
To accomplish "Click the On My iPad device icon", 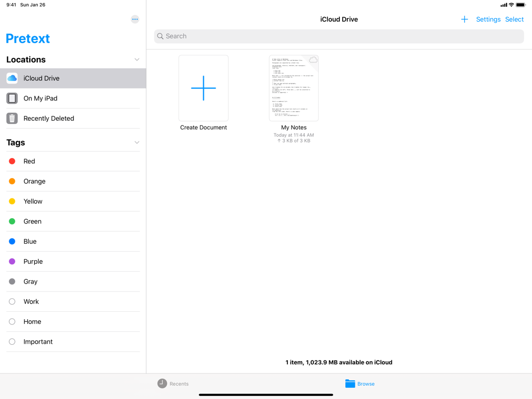I will [x=12, y=98].
